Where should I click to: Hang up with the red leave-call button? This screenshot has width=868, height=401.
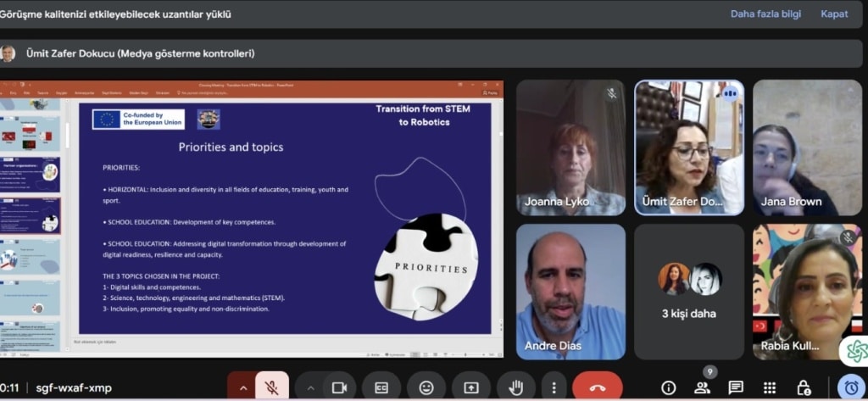pos(598,387)
